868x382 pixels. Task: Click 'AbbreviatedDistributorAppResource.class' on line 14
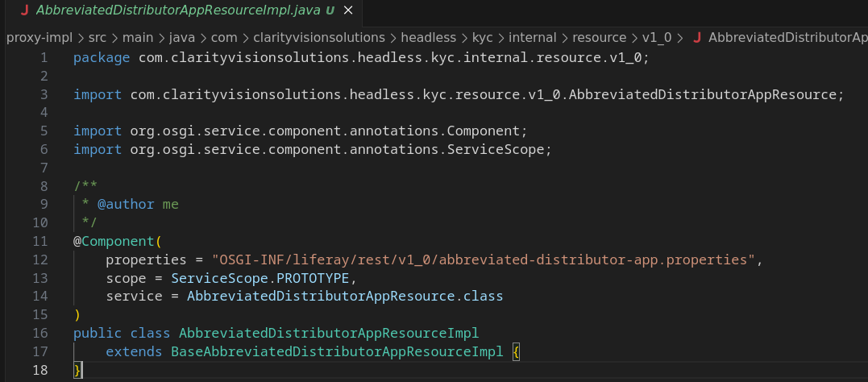[345, 297]
